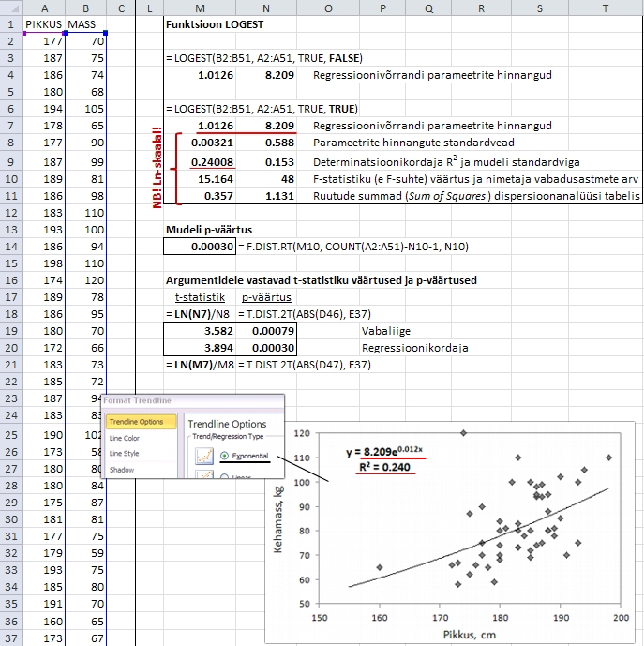644x646 pixels.
Task: Click the LOGEST formula text ending in FALSE
Action: tap(264, 58)
